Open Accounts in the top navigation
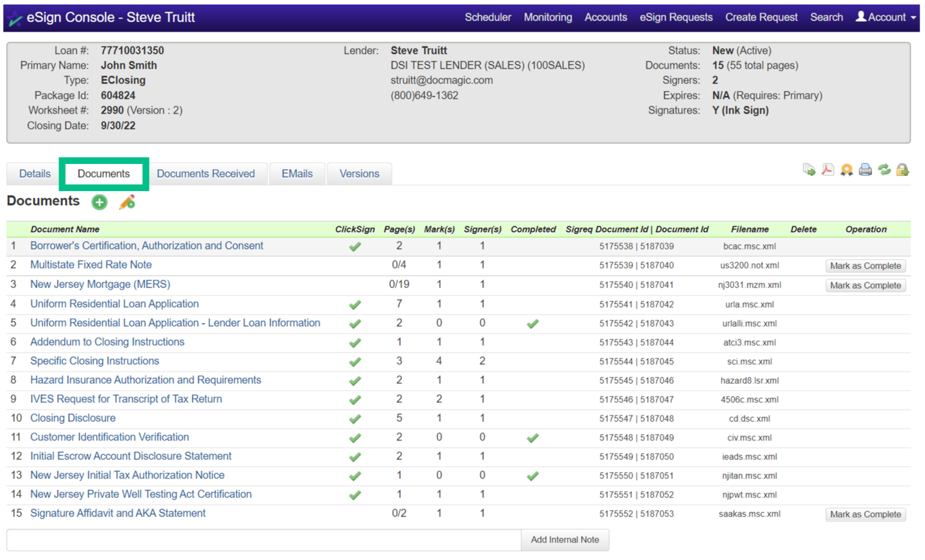 pos(605,17)
